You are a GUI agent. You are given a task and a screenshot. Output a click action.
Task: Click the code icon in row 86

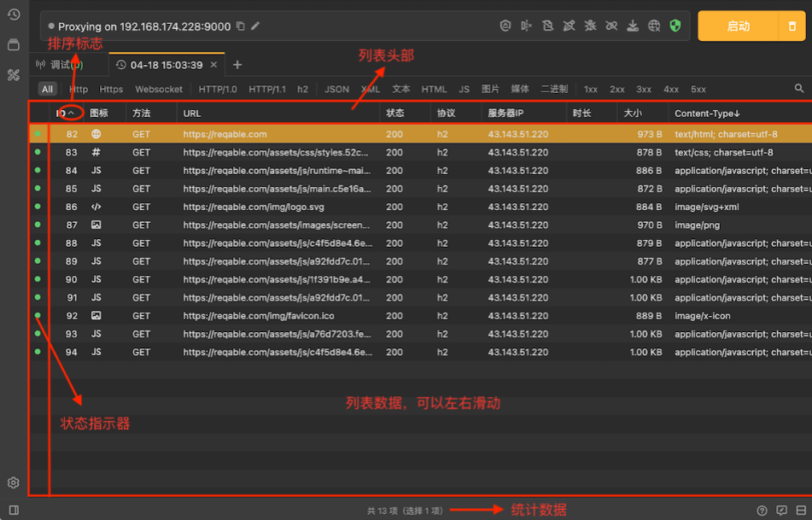point(96,207)
